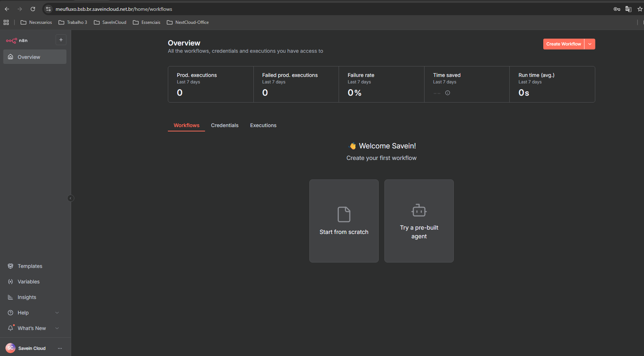Click the Savein Cloud avatar icon
Screen dimensions: 644x356
click(10, 348)
